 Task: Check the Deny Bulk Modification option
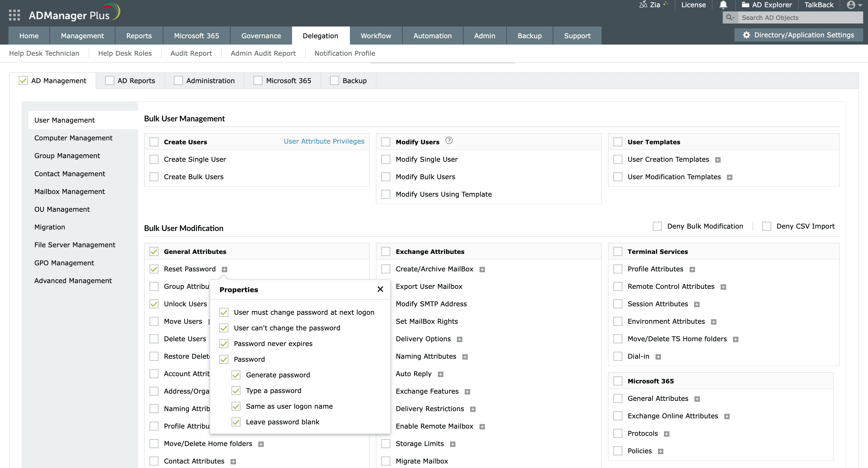click(x=657, y=226)
